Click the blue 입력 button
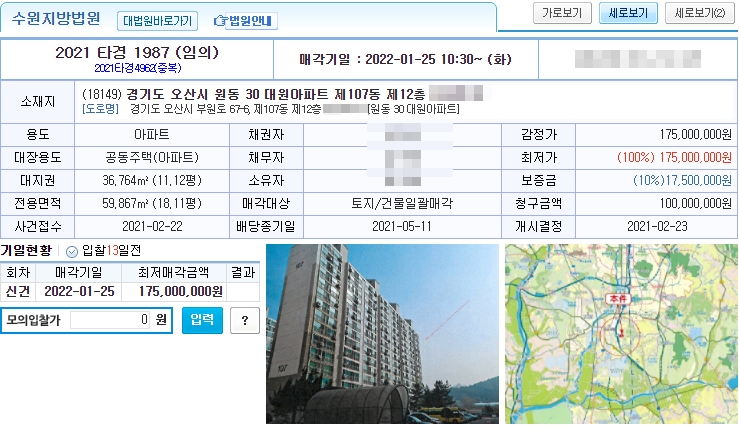This screenshot has height=426, width=739. 202,320
